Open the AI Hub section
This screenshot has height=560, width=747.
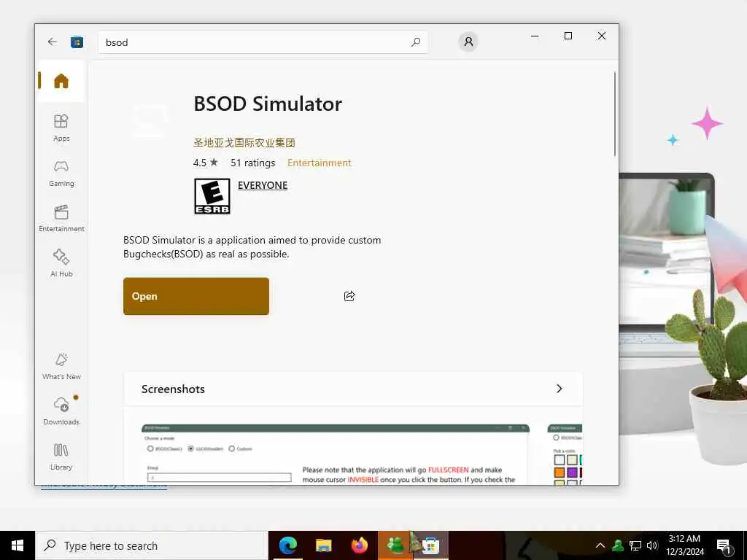coord(61,262)
